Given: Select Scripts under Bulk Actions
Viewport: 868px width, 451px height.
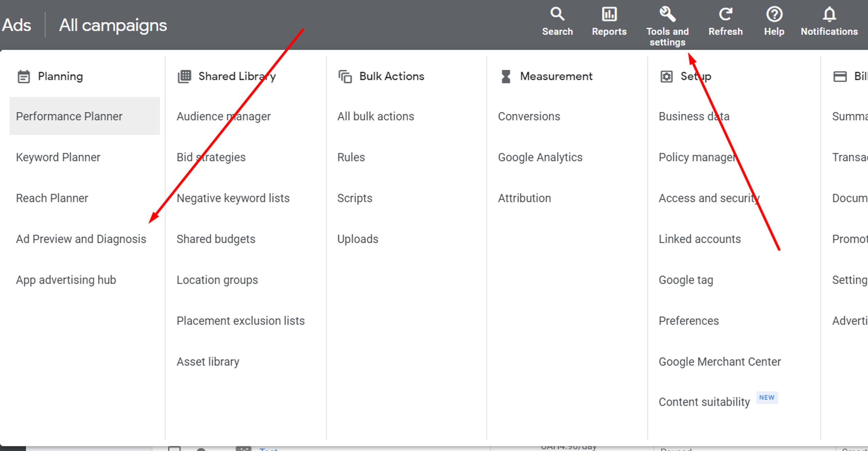Looking at the screenshot, I should point(354,198).
